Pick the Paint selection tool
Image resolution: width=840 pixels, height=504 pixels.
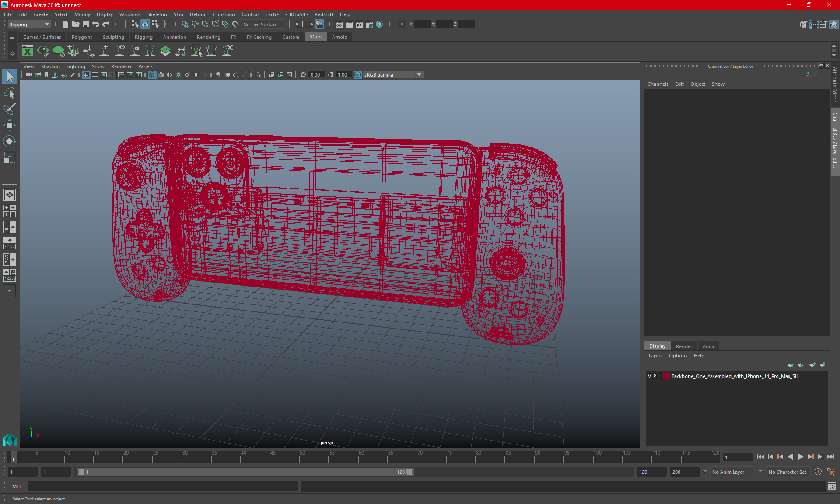(10, 109)
